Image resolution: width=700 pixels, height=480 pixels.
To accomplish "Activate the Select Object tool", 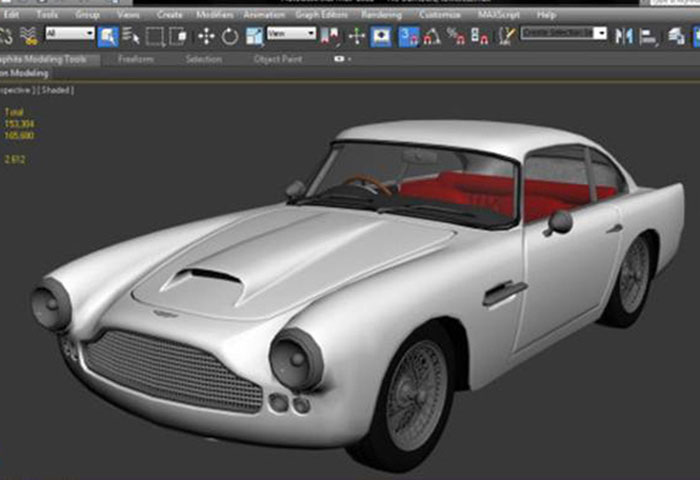I will tap(108, 36).
